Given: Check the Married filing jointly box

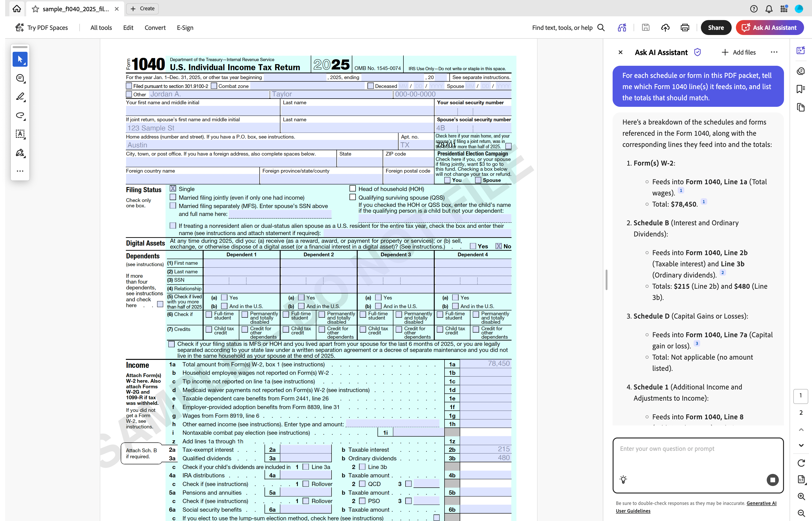Looking at the screenshot, I should [173, 197].
